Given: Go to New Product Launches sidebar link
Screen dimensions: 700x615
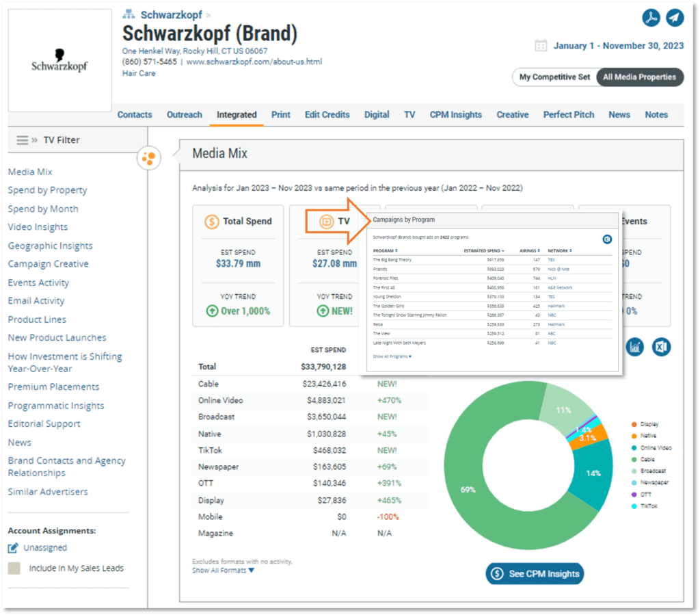Looking at the screenshot, I should pos(57,338).
